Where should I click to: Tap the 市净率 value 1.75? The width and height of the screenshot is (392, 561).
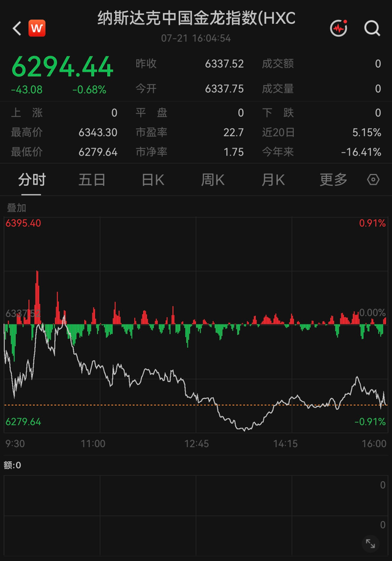(x=234, y=152)
